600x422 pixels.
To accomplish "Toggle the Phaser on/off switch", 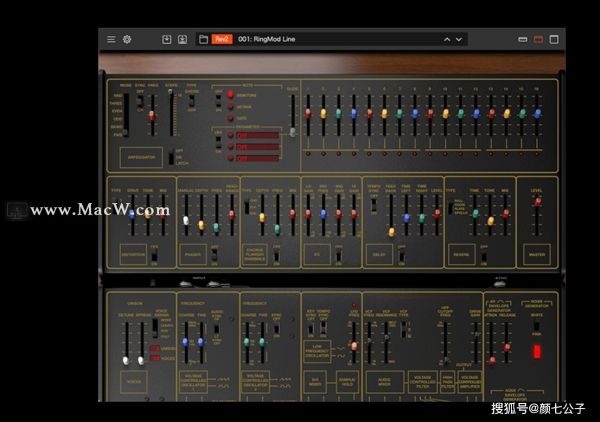I will coord(214,255).
